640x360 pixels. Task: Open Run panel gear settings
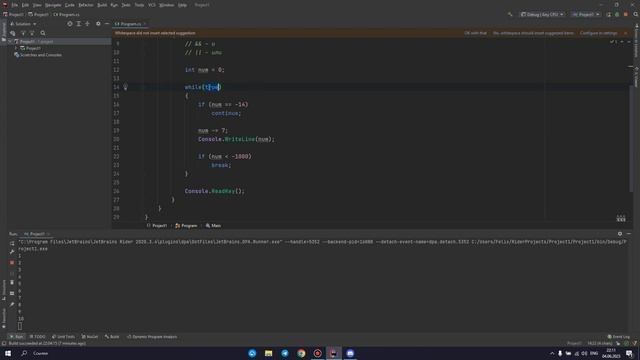pos(620,234)
